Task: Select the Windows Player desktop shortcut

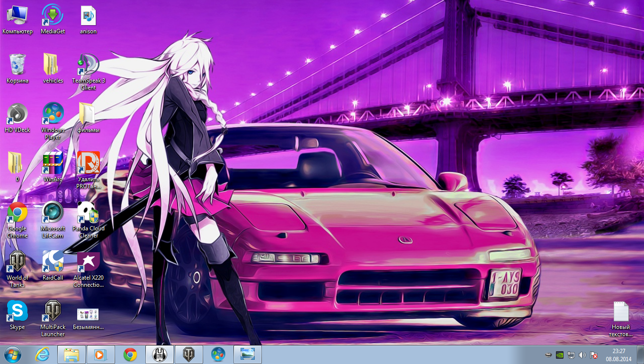Action: (53, 121)
